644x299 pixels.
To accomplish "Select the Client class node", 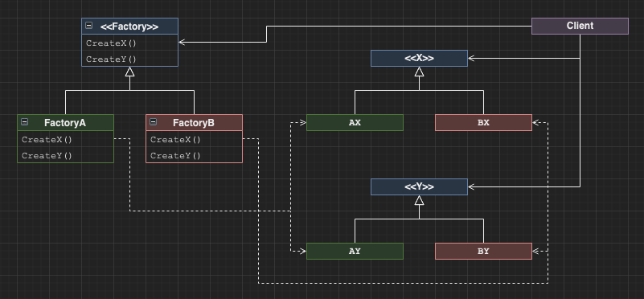I will [x=580, y=26].
